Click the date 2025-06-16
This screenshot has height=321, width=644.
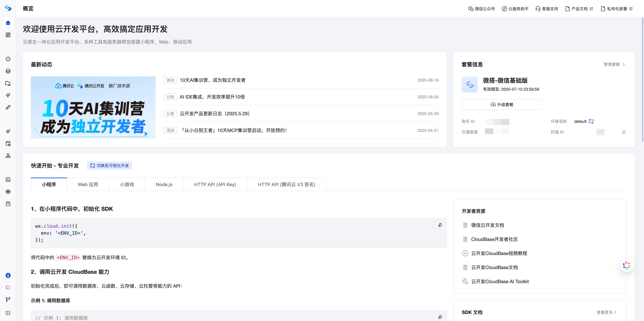tap(428, 80)
